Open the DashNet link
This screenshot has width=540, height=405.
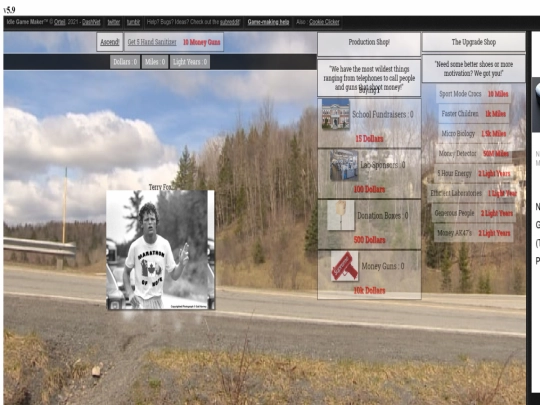click(x=91, y=22)
